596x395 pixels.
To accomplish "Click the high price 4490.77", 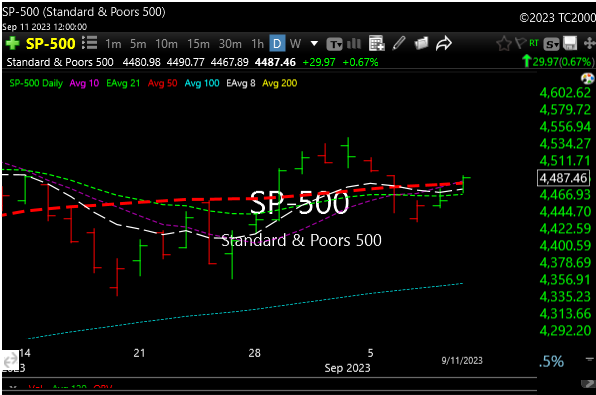I will tap(186, 62).
